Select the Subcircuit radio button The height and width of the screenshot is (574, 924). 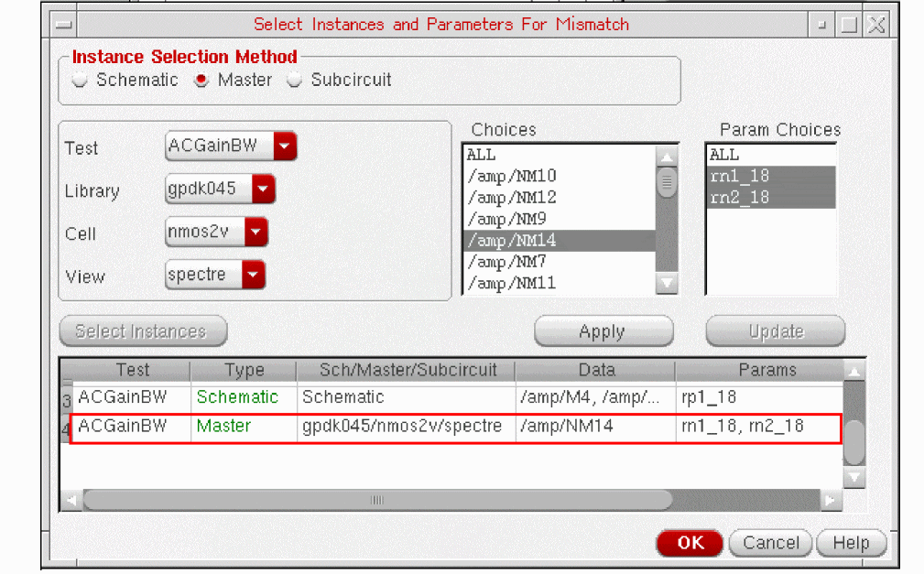294,81
